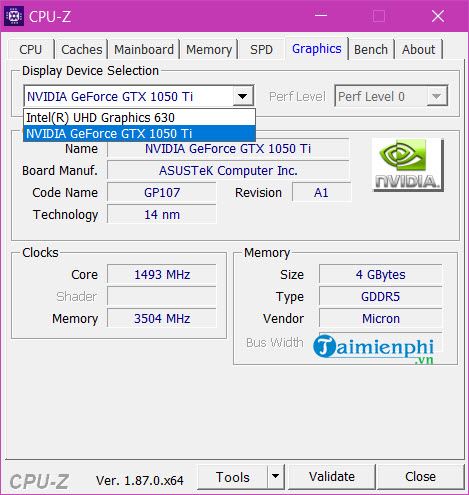Click the GDDR5 memory type value
This screenshot has width=469, height=495.
coord(381,297)
